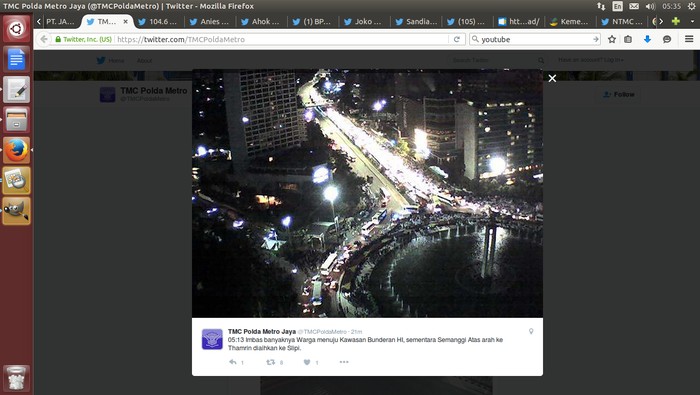Image resolution: width=700 pixels, height=395 pixels.
Task: Click the tweet location pin icon
Action: coord(531,331)
